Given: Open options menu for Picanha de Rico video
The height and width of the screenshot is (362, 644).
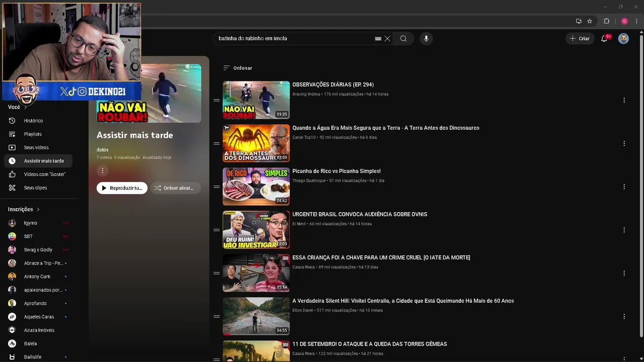Looking at the screenshot, I should [x=624, y=187].
